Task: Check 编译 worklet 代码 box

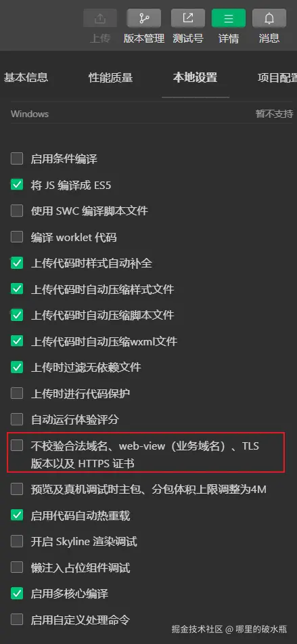Action: coord(17,237)
